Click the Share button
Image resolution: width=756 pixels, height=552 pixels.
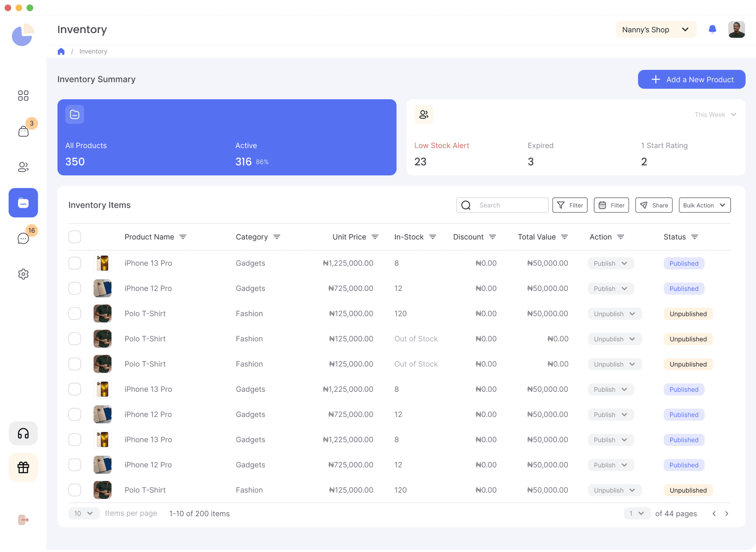(x=654, y=205)
